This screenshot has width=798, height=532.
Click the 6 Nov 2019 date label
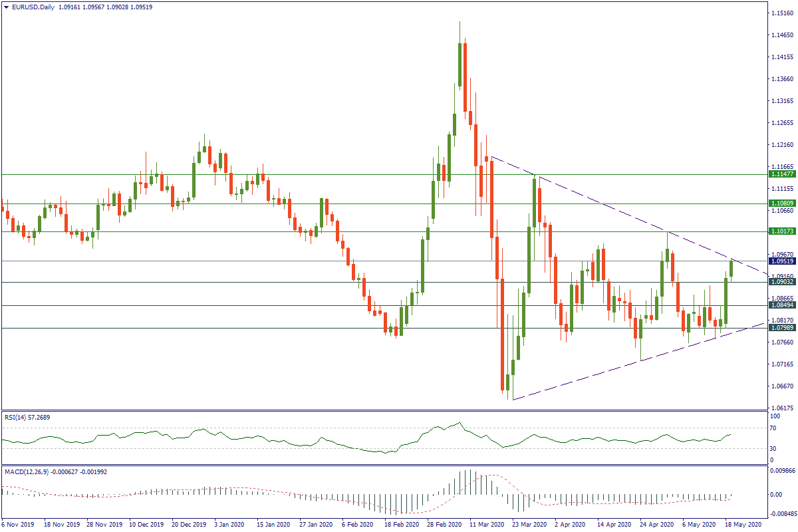[19, 524]
